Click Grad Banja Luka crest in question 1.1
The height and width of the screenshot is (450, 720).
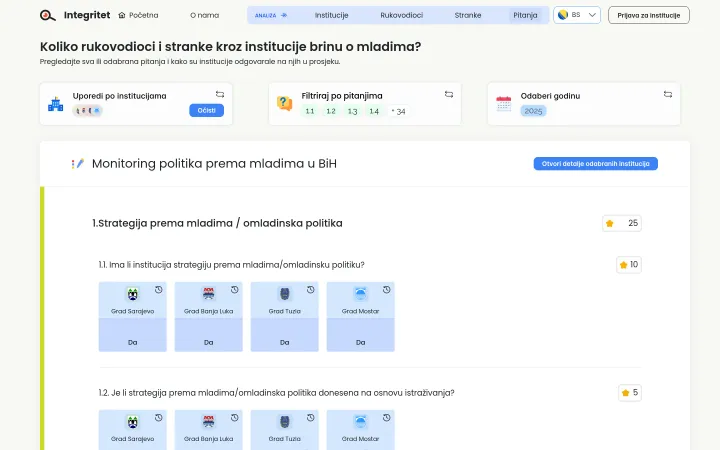[x=208, y=294]
